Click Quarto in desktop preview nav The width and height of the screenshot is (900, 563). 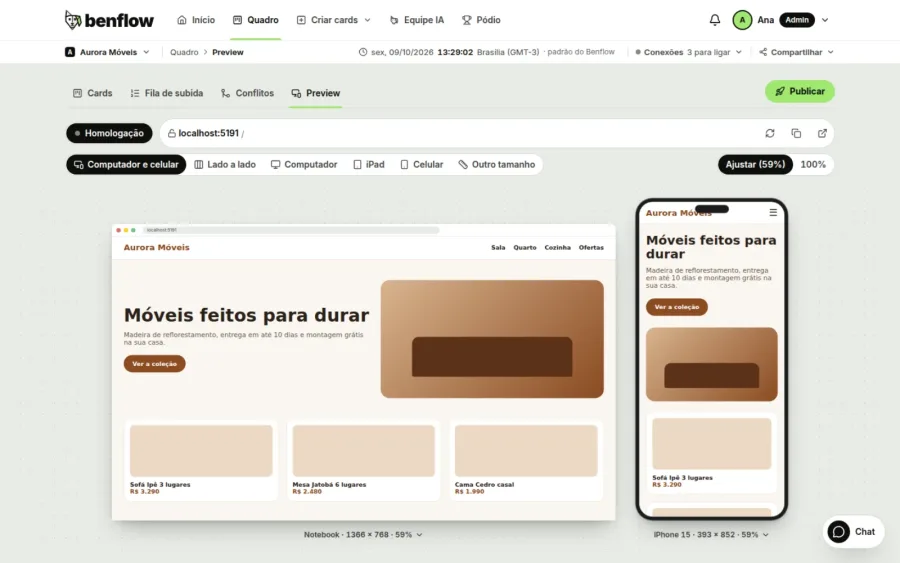525,248
